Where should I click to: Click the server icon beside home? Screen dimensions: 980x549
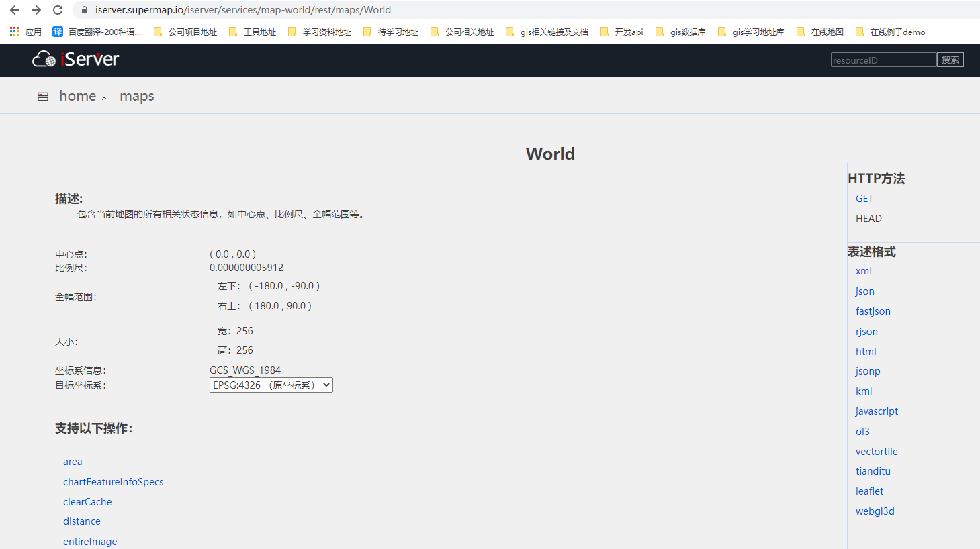(43, 97)
